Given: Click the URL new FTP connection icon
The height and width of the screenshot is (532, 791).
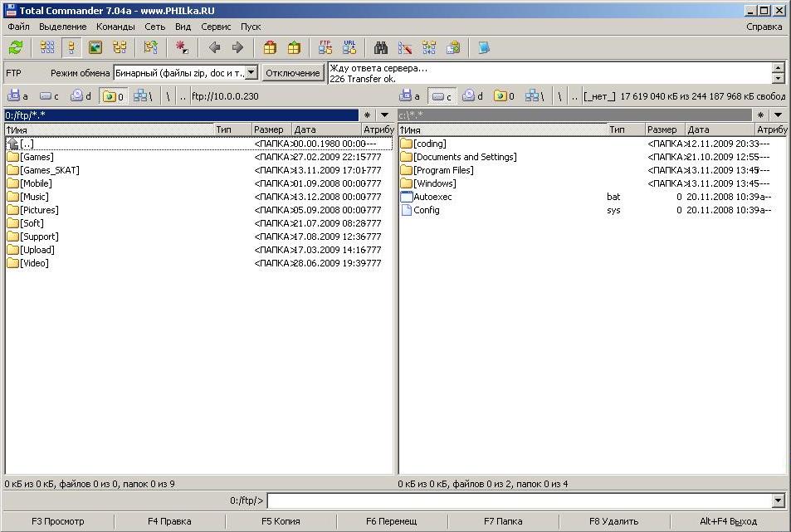Looking at the screenshot, I should pyautogui.click(x=349, y=47).
